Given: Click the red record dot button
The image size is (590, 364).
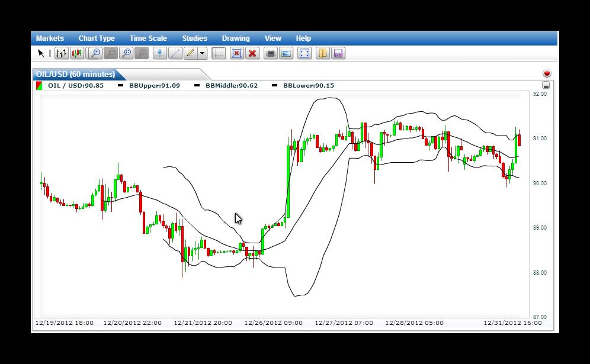Looking at the screenshot, I should pyautogui.click(x=547, y=73).
